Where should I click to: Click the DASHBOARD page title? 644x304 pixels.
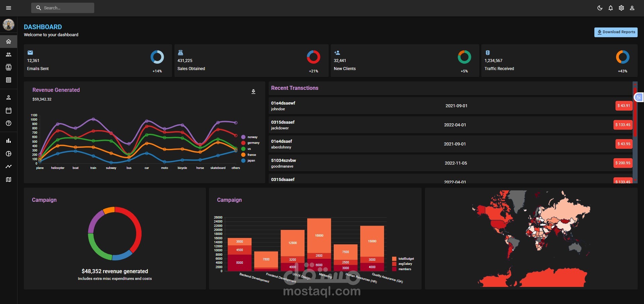43,27
